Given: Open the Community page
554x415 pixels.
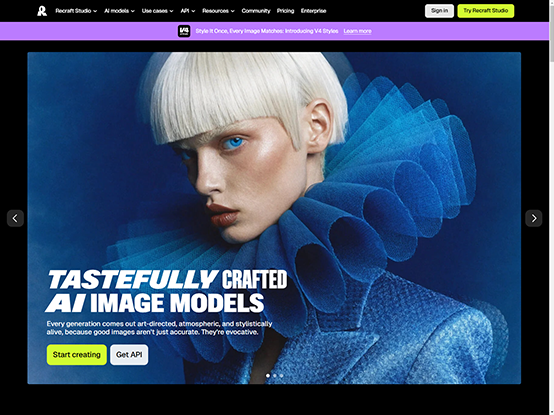Looking at the screenshot, I should tap(256, 11).
